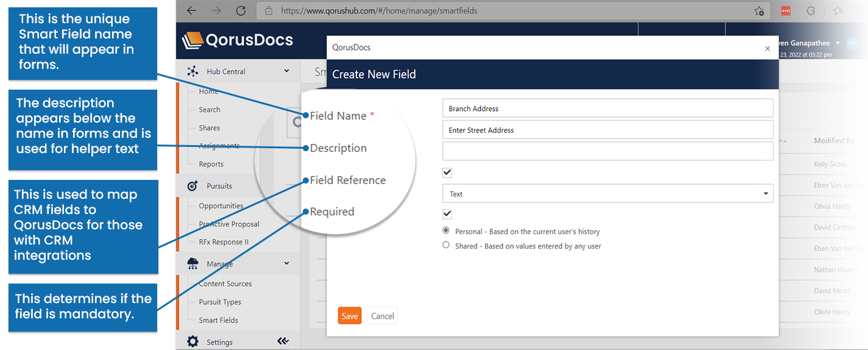Viewport: 868px width, 350px height.
Task: Click the browser refresh icon
Action: click(x=241, y=11)
